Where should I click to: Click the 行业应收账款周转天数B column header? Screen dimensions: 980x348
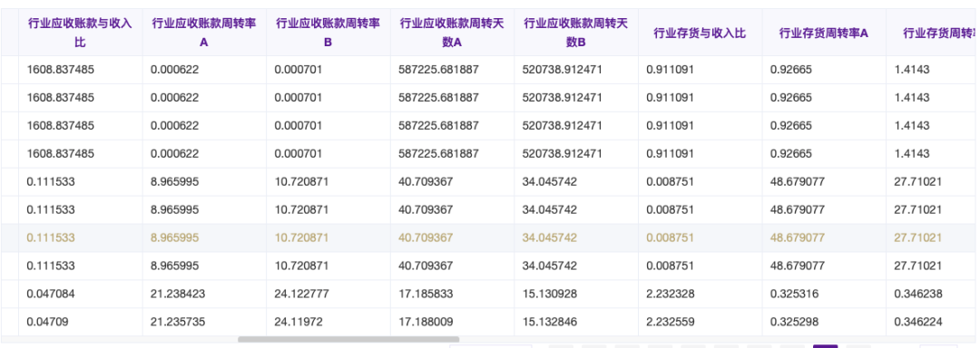coord(576,33)
